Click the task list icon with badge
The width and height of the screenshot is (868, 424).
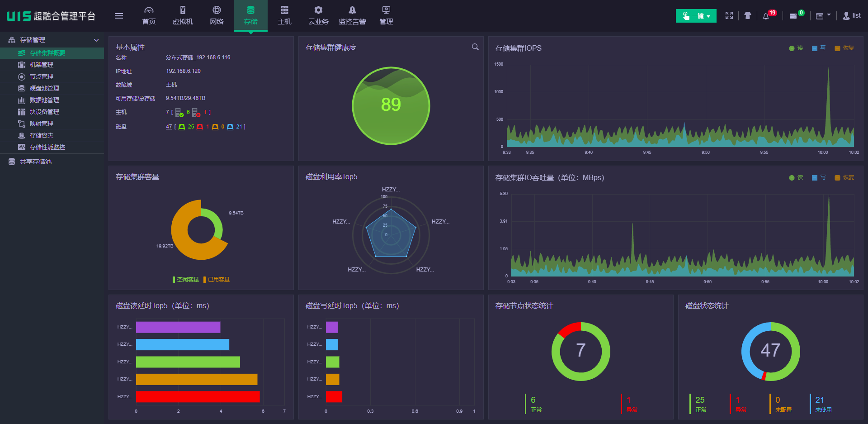click(793, 16)
